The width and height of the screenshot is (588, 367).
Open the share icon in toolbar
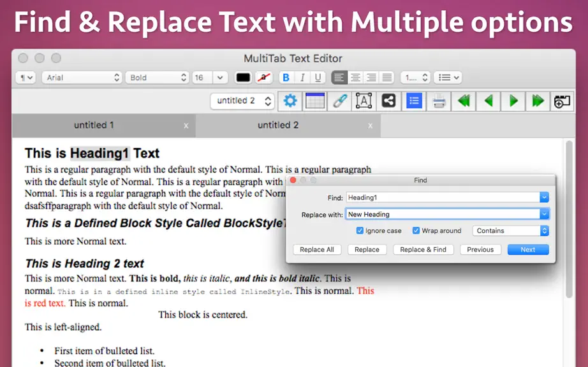point(388,101)
